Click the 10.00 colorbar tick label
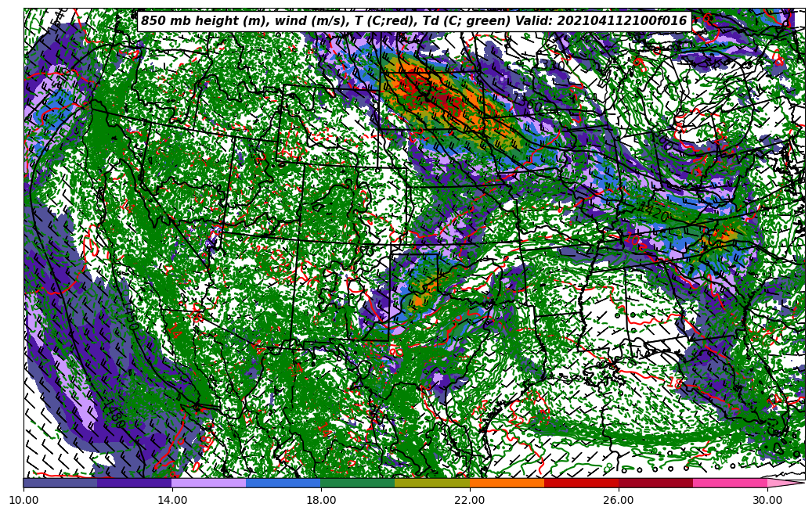Viewport: 812px width, 514px height. (x=23, y=500)
